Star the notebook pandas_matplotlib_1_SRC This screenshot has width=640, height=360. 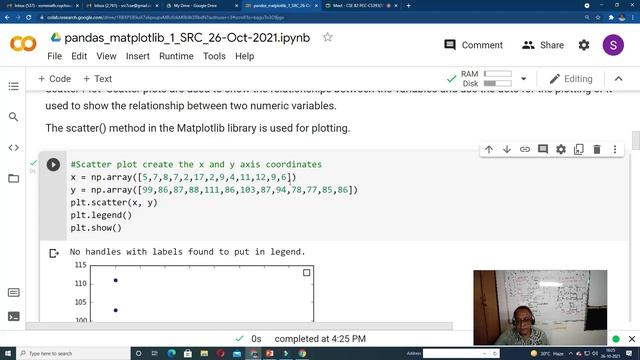click(327, 38)
